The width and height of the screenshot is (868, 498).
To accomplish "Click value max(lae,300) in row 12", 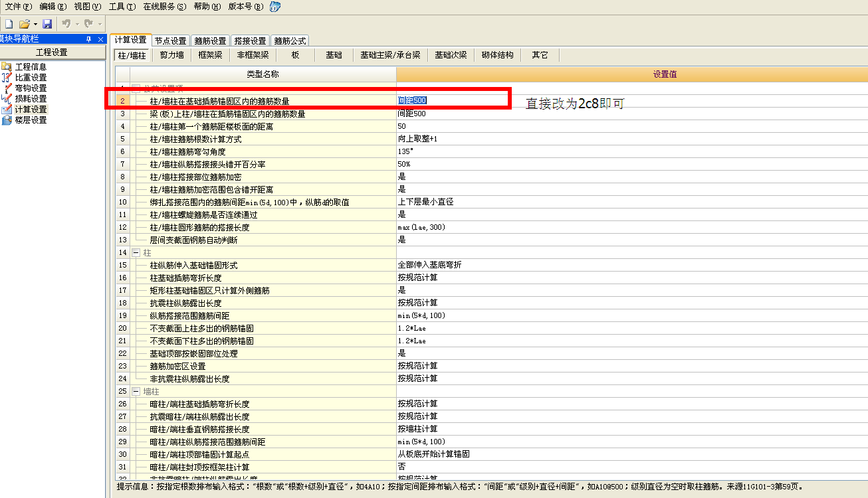I will tap(421, 227).
